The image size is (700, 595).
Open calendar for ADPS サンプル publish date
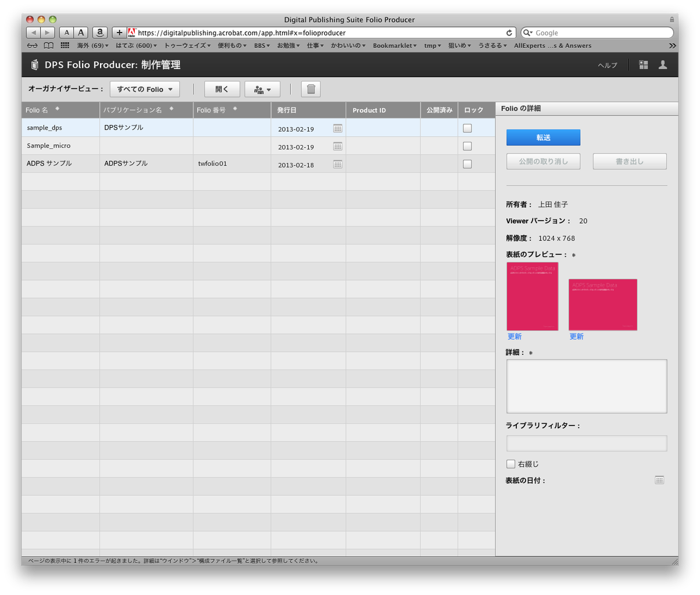pos(338,164)
